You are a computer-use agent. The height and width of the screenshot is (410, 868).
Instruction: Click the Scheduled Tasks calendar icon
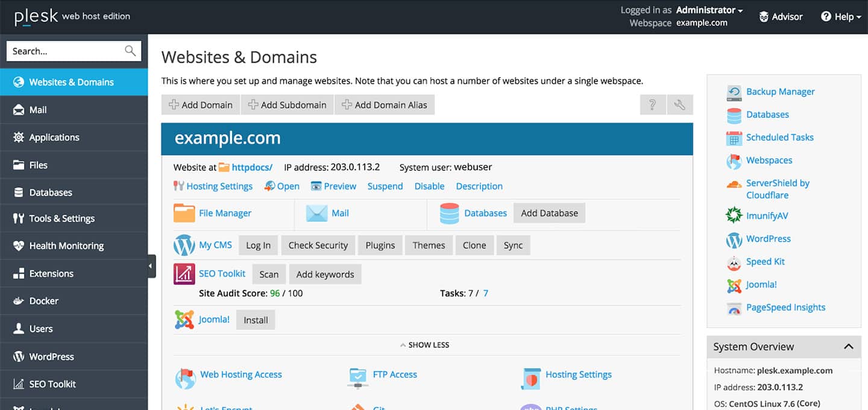(x=734, y=138)
